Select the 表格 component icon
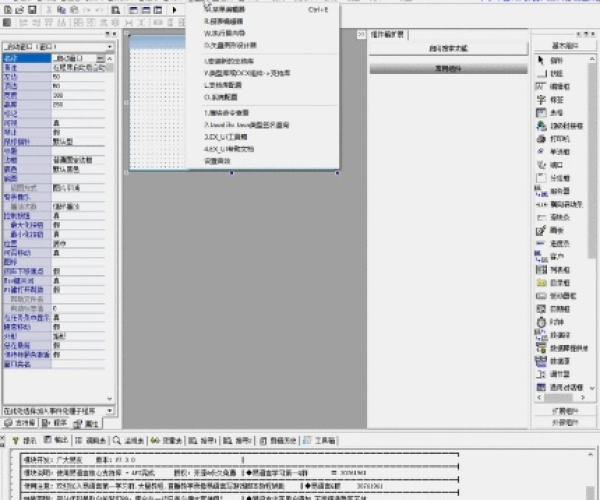 coord(541,113)
